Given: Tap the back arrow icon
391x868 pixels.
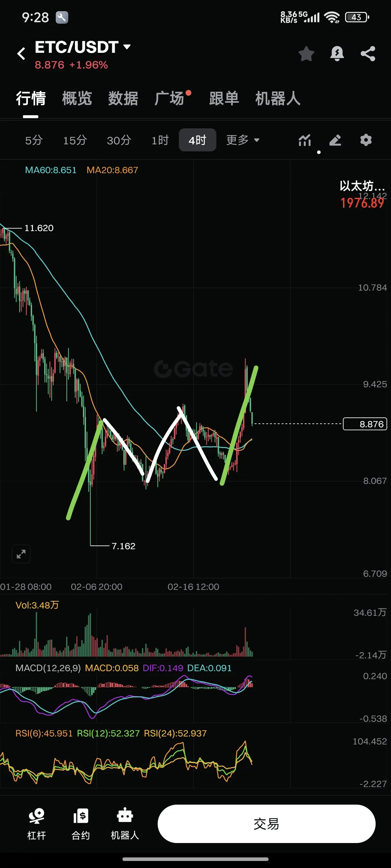Looking at the screenshot, I should click(21, 53).
